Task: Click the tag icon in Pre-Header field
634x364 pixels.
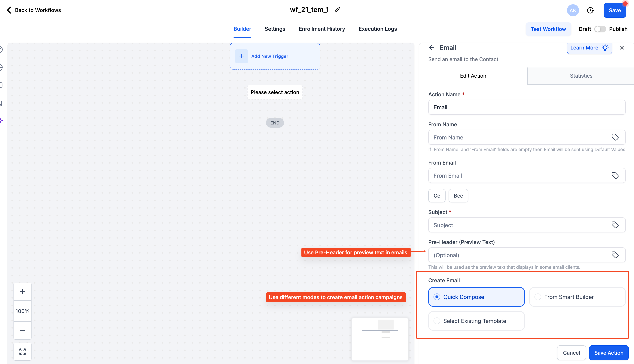Action: pyautogui.click(x=615, y=255)
